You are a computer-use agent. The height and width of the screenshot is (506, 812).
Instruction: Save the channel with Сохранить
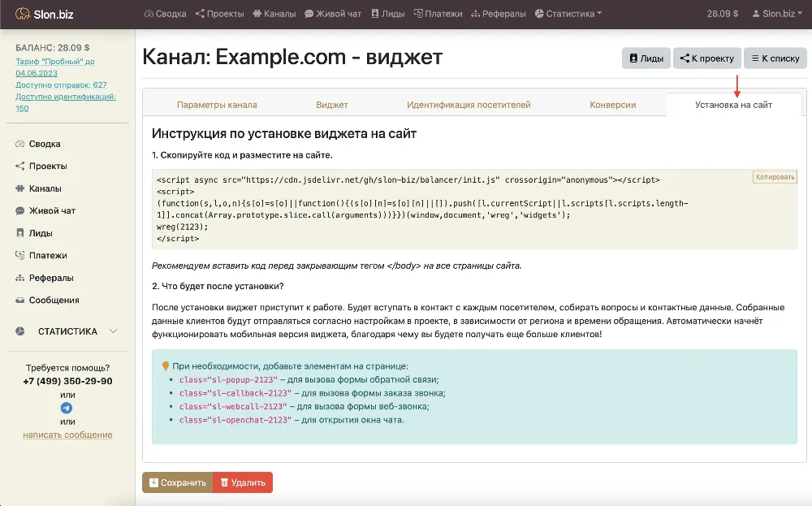(x=178, y=482)
